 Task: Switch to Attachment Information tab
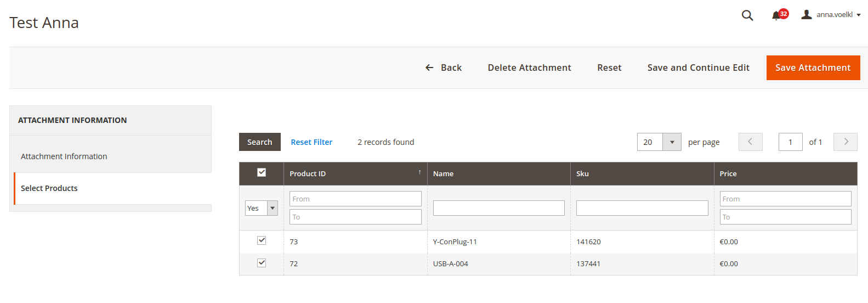coord(64,156)
